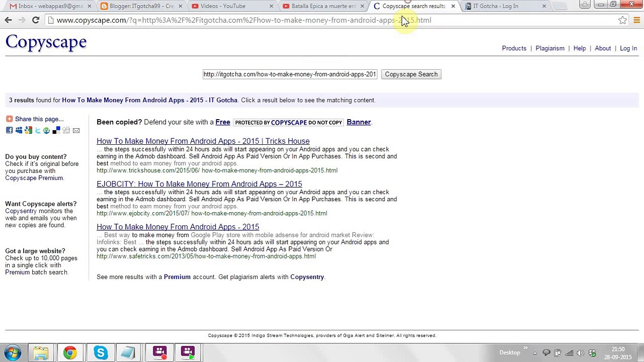
Task: Open the Help menu link
Action: [x=580, y=48]
